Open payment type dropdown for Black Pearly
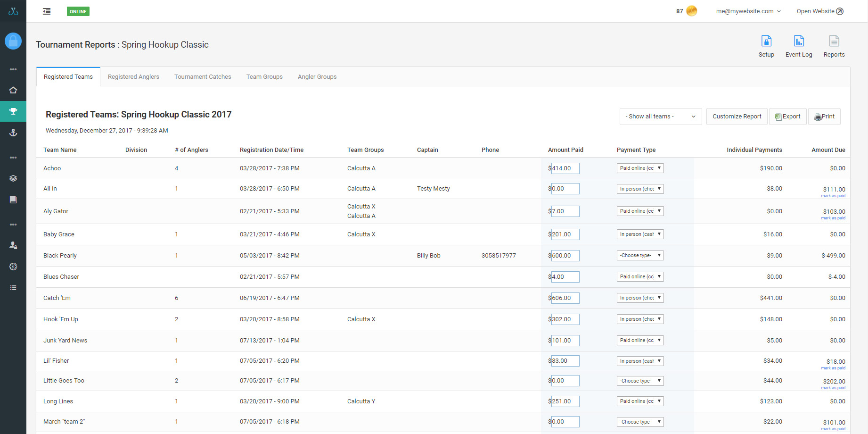This screenshot has width=868, height=434. point(640,256)
